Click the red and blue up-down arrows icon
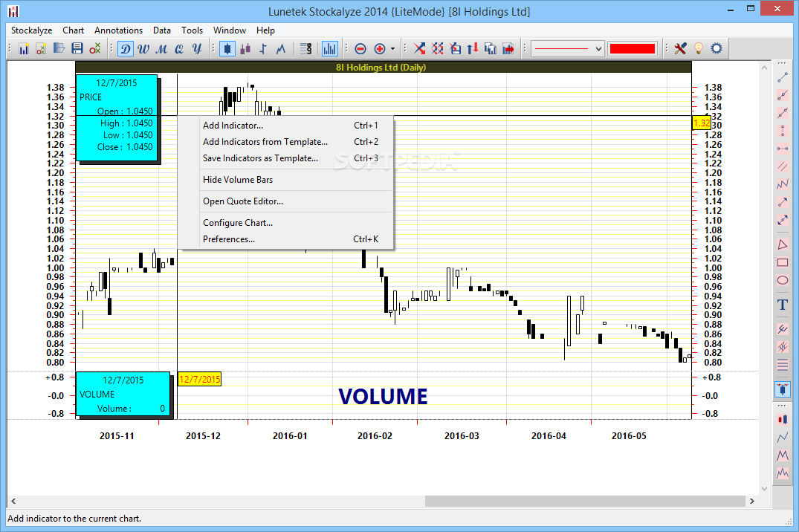The width and height of the screenshot is (799, 532). [473, 49]
